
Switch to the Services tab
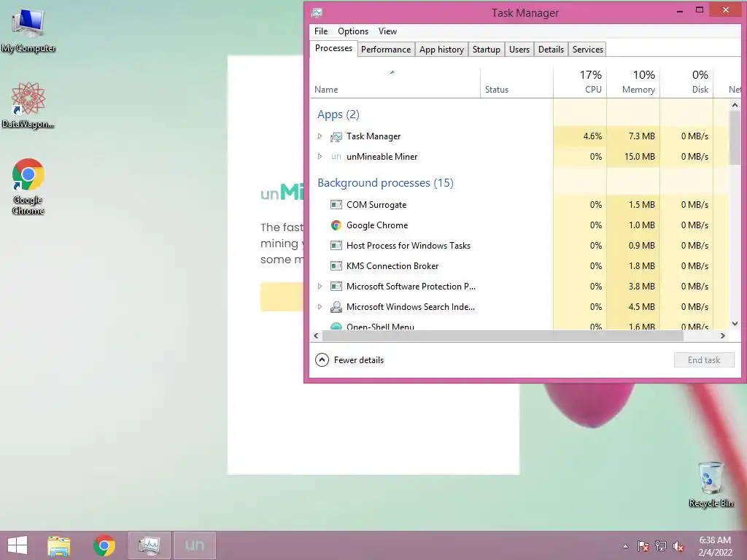coord(588,49)
